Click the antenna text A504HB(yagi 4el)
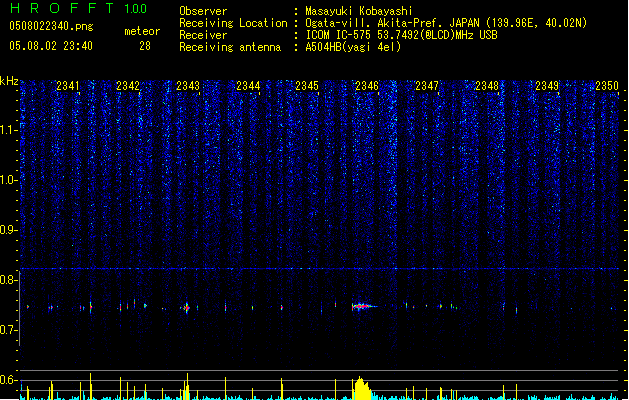The width and height of the screenshot is (629, 400). 353,47
